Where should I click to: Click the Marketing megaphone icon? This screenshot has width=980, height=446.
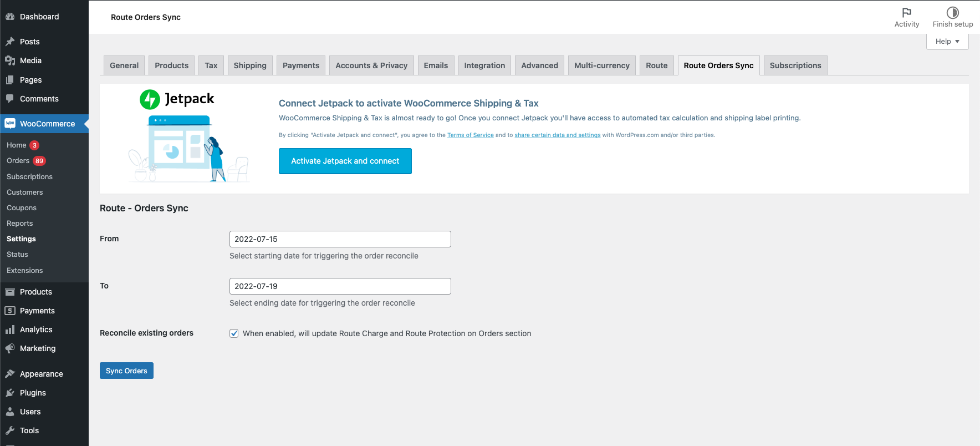tap(10, 348)
